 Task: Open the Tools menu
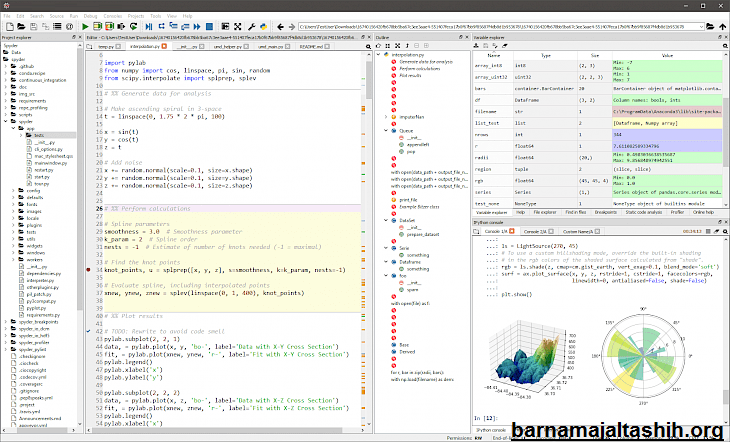click(x=155, y=16)
